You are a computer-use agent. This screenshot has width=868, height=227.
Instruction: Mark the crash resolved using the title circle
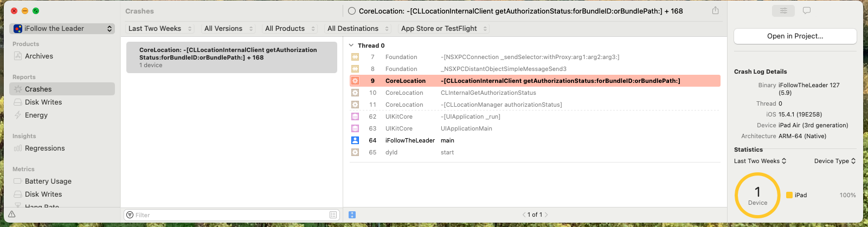click(x=352, y=11)
